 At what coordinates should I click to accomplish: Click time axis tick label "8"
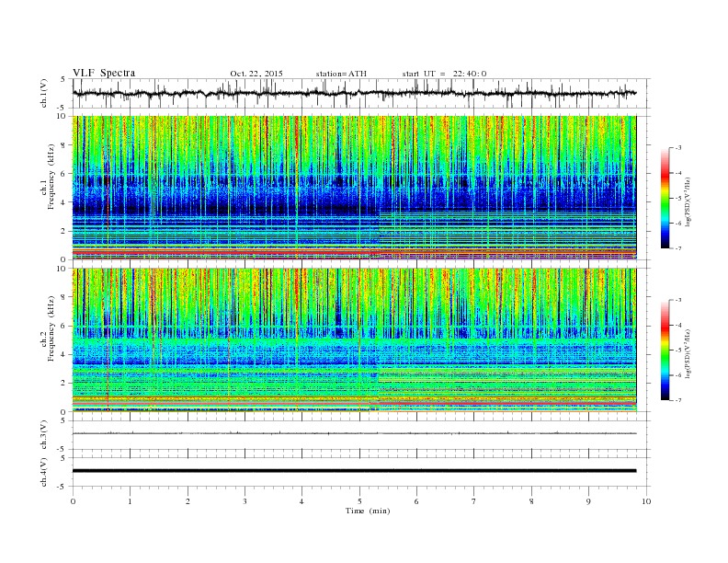531,501
